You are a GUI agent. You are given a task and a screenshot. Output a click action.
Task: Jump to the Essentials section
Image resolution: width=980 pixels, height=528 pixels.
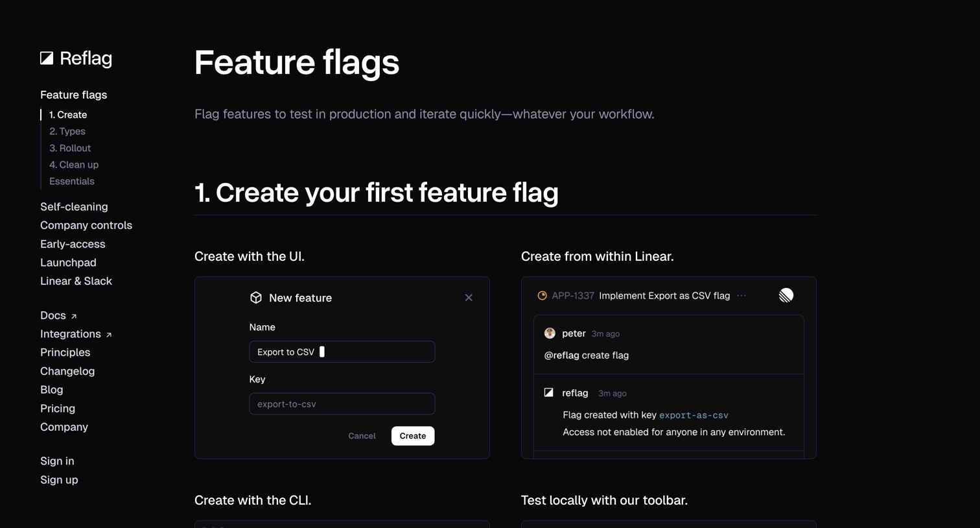pos(72,182)
